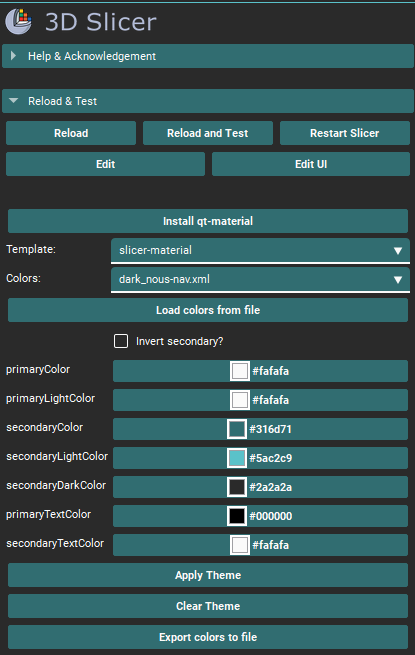The image size is (415, 655).
Task: Click the secondaryDarkColor label text
Action: tap(56, 485)
